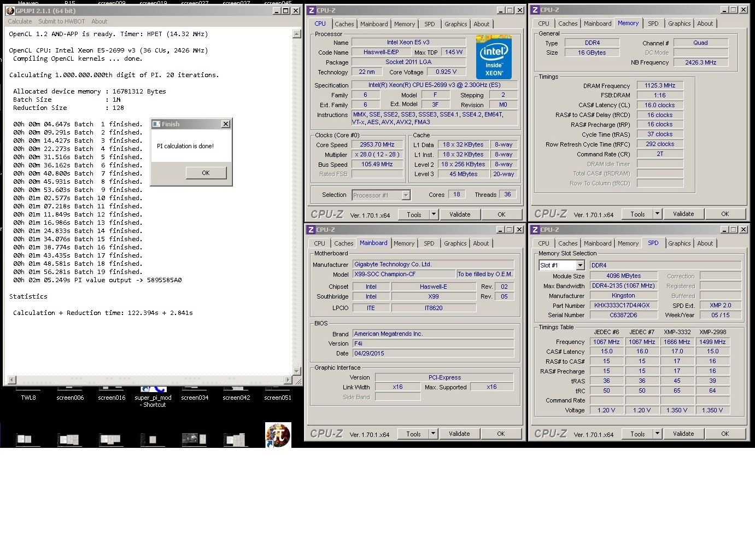Click GPUPI horizontal scrollbar left arrow
This screenshot has height=560, width=755.
coord(11,380)
